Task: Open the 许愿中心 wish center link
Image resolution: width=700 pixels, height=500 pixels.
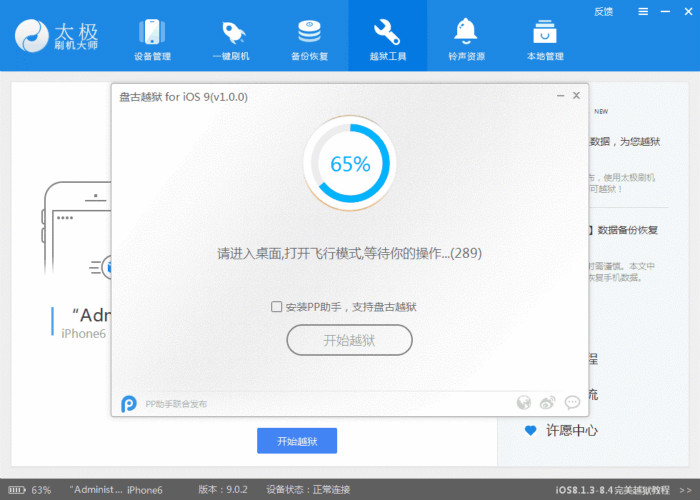Action: click(572, 430)
